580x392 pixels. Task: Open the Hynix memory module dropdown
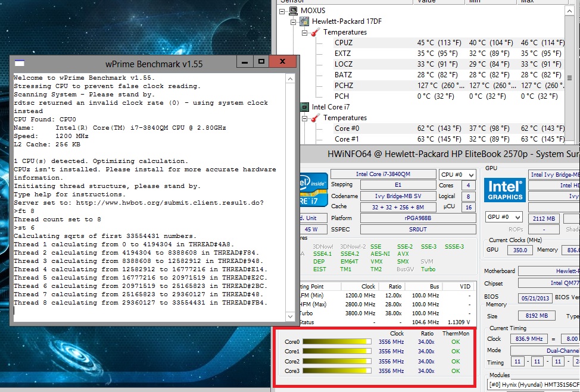coord(534,384)
